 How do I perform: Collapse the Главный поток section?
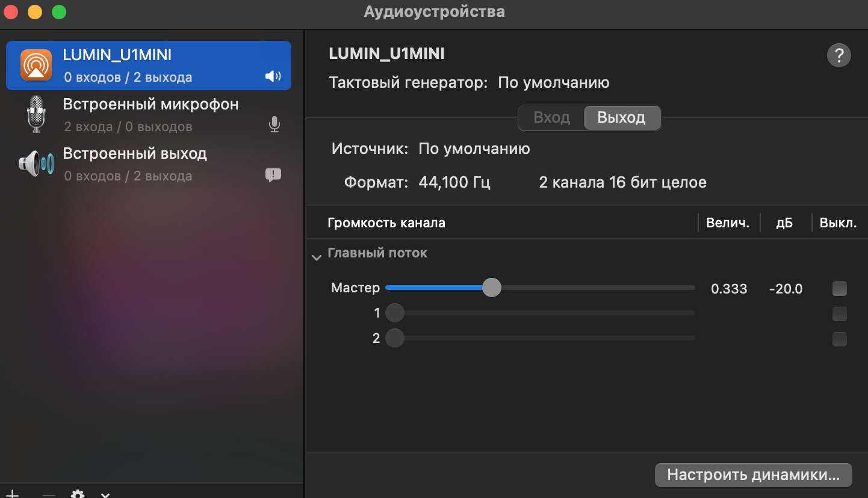coord(316,257)
